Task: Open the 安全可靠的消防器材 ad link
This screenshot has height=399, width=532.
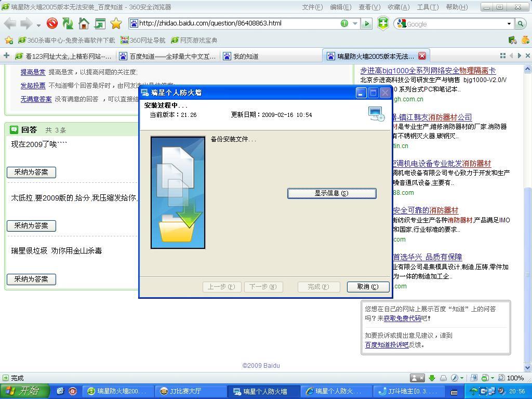Action: tap(425, 210)
